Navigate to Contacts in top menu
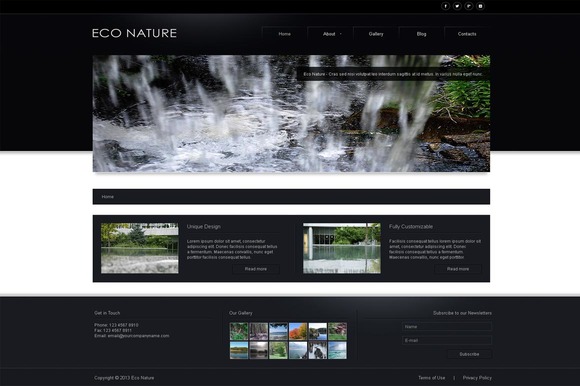580x386 pixels. (467, 34)
